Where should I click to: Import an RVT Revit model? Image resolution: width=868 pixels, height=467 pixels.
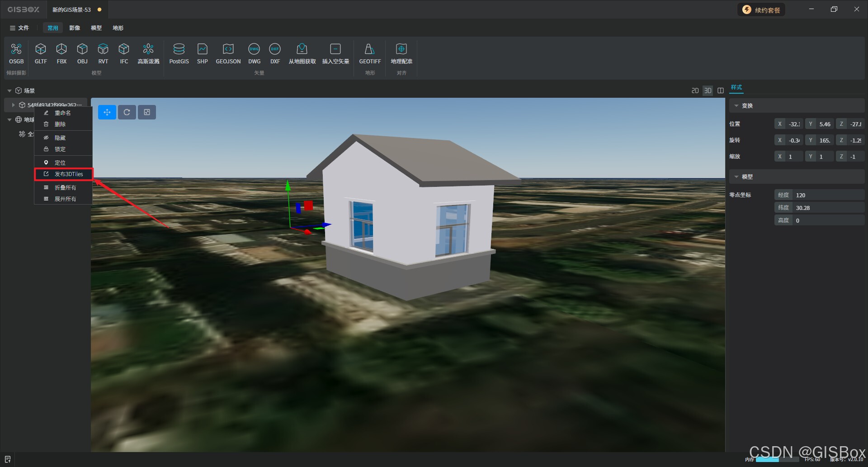pos(103,53)
